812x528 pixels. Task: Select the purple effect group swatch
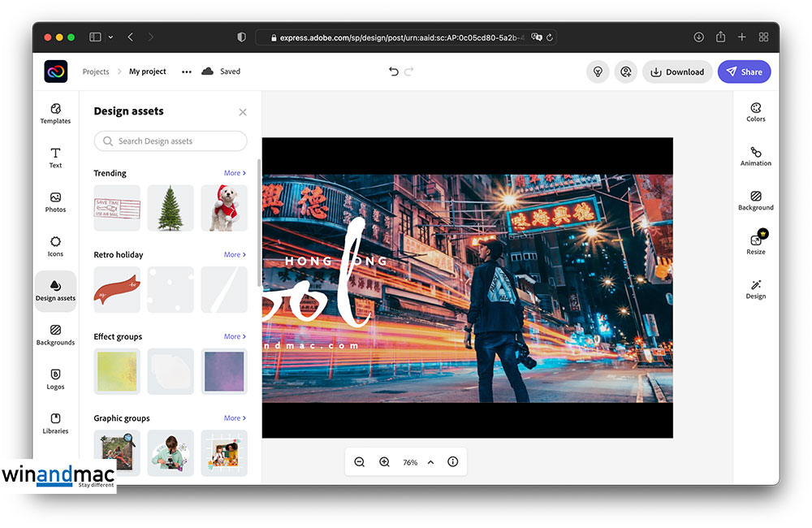(x=224, y=371)
